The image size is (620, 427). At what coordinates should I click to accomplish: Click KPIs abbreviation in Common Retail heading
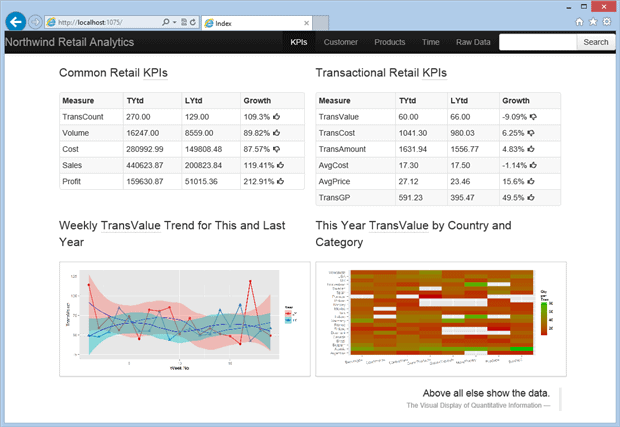(x=155, y=73)
